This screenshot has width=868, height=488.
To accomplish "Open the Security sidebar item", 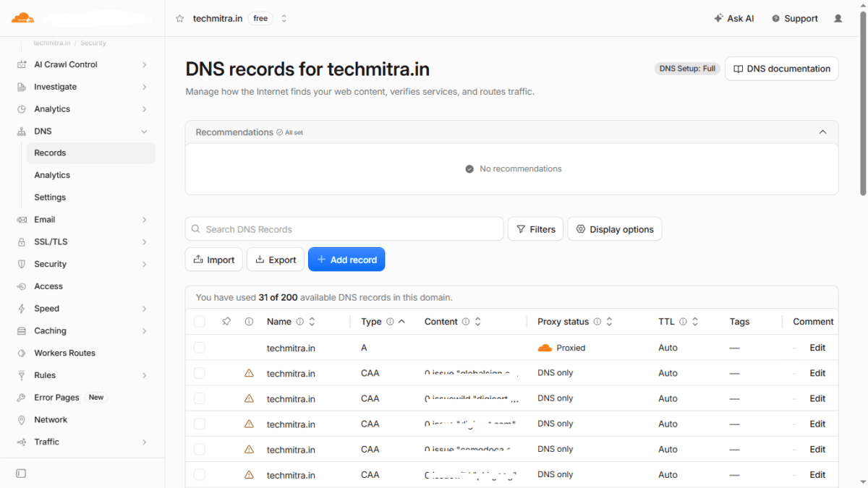I will tap(82, 265).
